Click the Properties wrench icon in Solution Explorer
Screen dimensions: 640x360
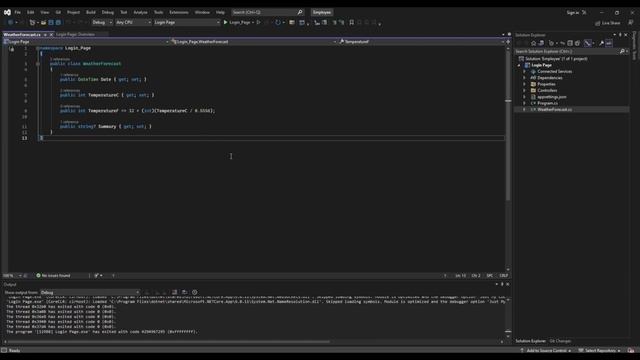601,43
